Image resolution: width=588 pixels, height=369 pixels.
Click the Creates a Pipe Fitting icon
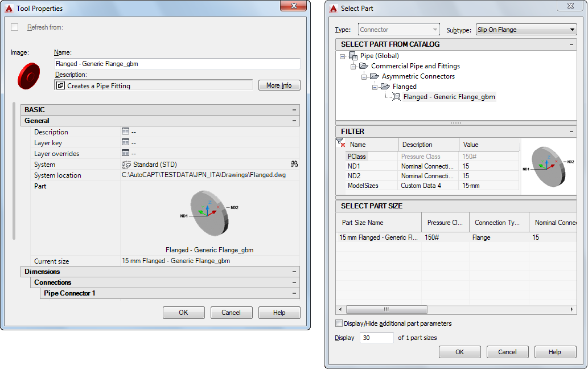coord(60,85)
